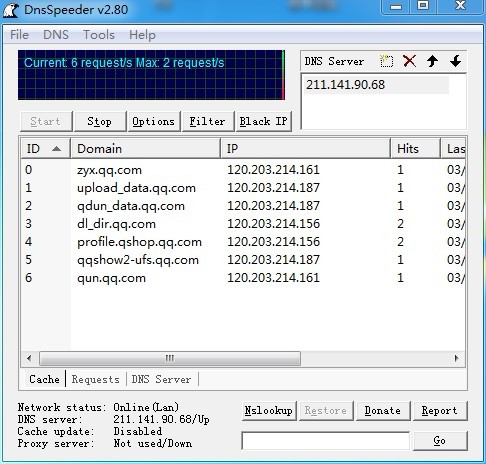Delete DNS server with red X icon

pyautogui.click(x=409, y=61)
